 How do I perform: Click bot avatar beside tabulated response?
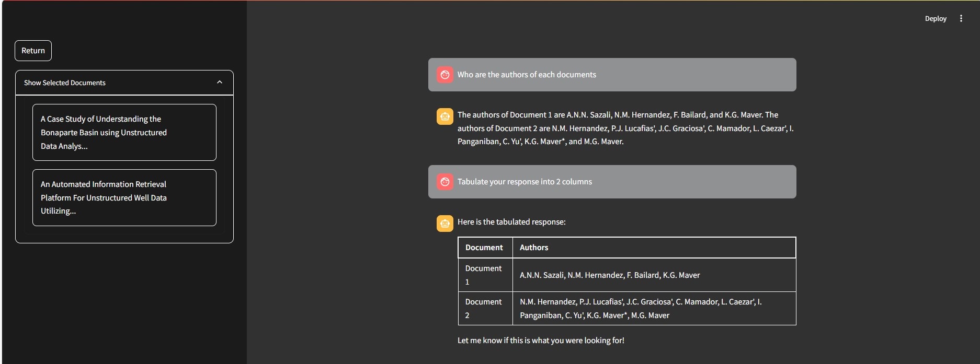click(445, 224)
